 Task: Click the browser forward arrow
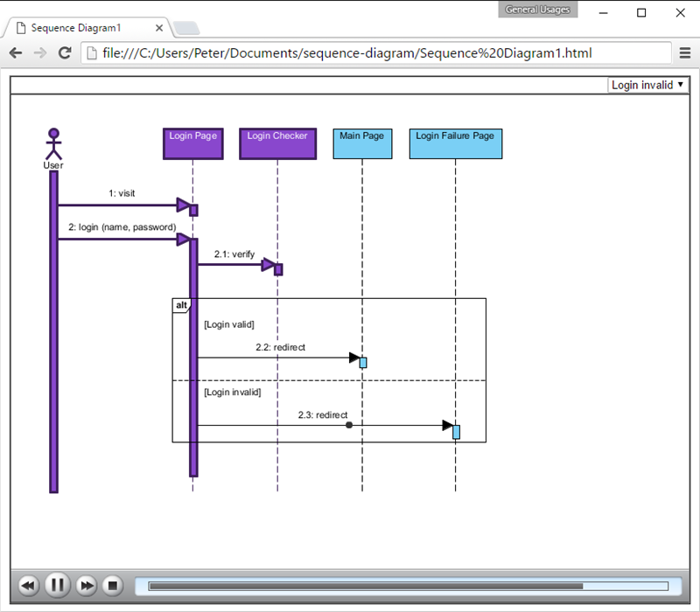coord(40,53)
